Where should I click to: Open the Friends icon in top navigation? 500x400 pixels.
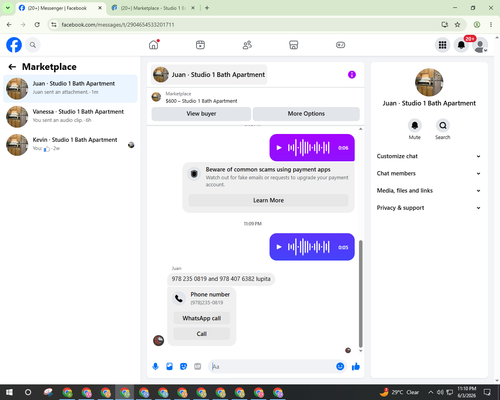(247, 45)
